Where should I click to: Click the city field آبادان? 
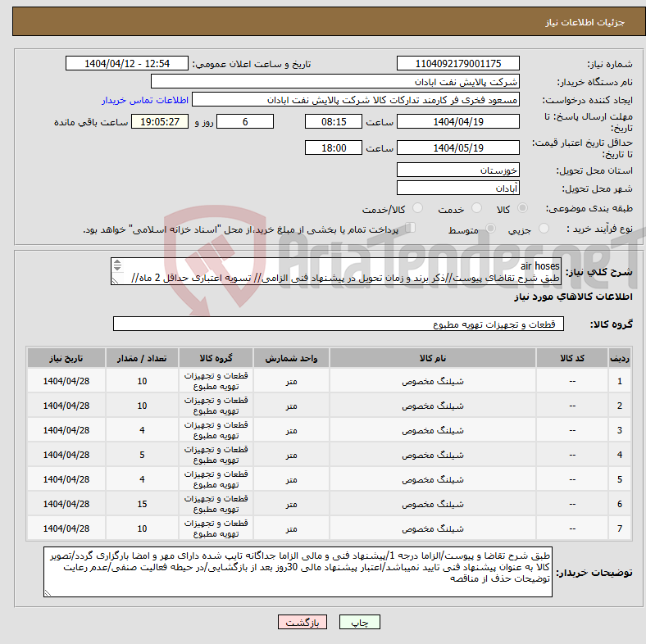tap(457, 188)
